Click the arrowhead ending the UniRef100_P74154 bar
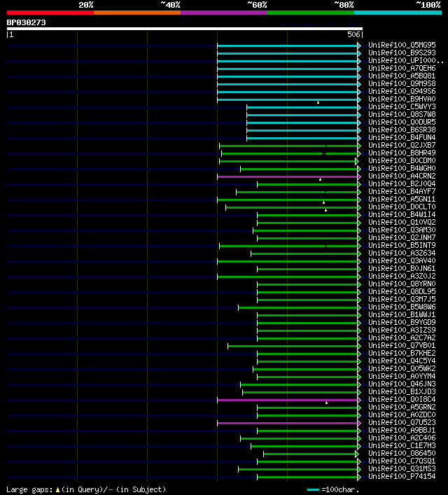The height and width of the screenshot is (495, 448). tap(359, 477)
